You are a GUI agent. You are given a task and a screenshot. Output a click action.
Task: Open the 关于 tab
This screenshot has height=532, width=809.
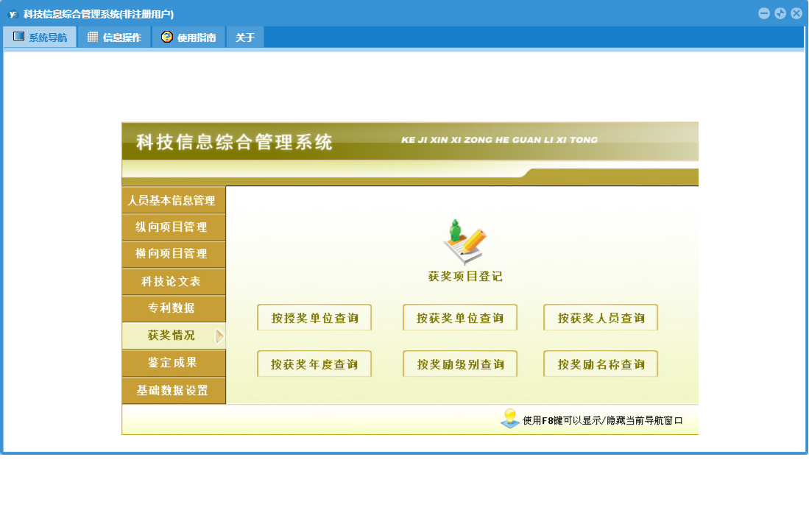coord(245,37)
